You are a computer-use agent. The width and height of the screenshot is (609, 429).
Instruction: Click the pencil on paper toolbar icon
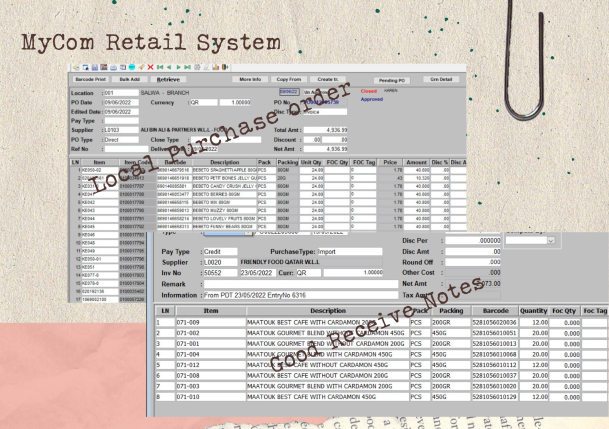pos(206,68)
